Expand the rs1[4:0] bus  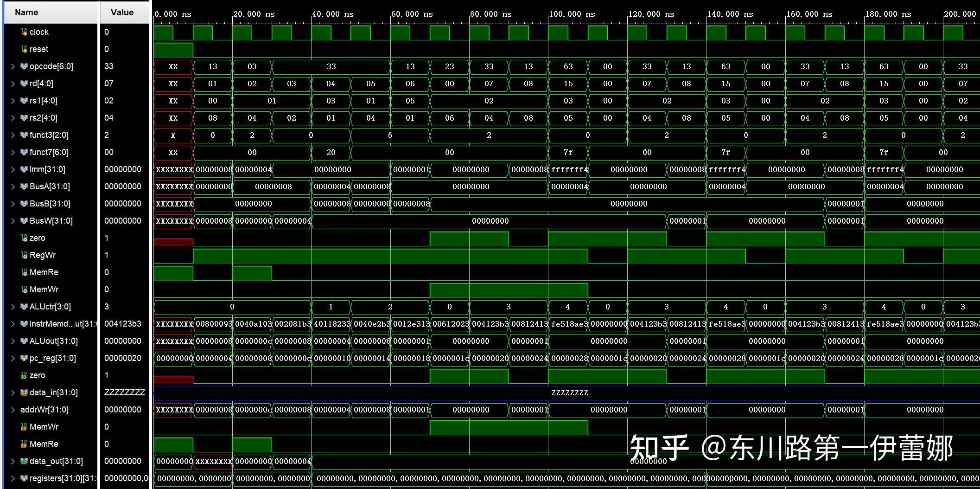(x=13, y=101)
